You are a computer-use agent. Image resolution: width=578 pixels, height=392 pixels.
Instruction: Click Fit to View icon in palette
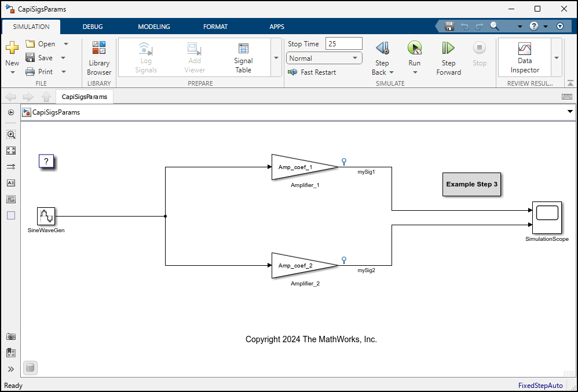coord(11,151)
